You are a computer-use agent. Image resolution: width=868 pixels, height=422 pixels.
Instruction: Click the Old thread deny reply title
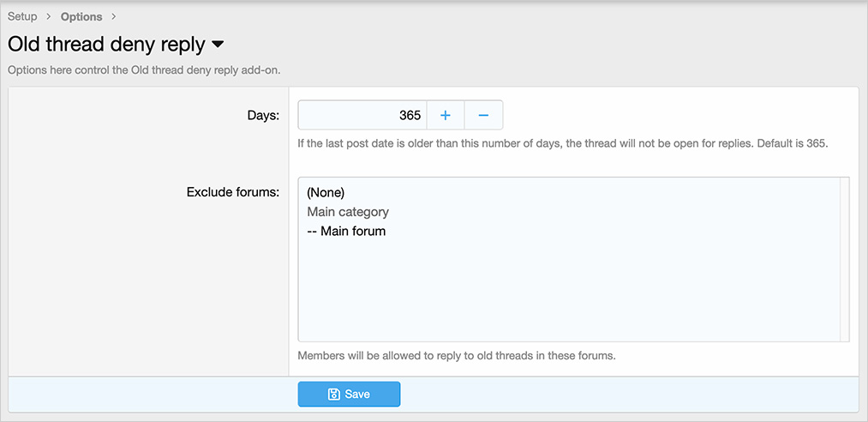point(106,45)
